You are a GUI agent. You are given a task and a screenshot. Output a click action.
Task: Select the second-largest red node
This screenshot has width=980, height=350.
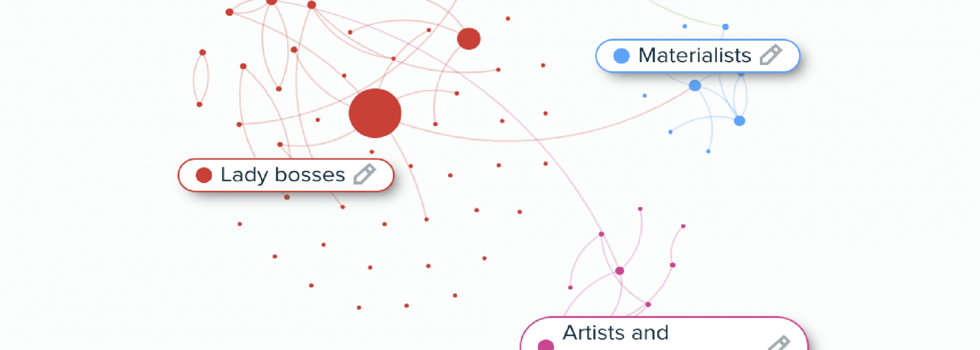coord(468,39)
